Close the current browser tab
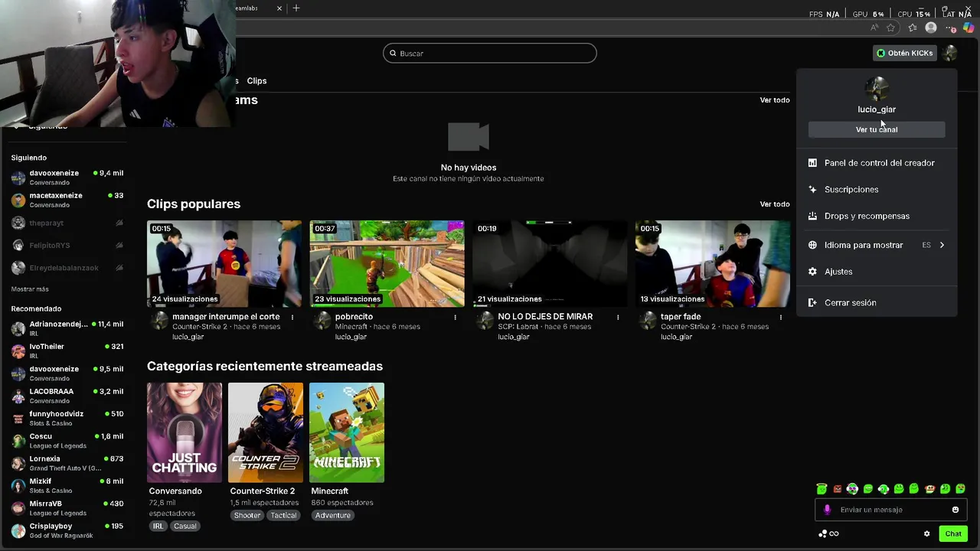Screen dimensions: 980x551 click(279, 8)
